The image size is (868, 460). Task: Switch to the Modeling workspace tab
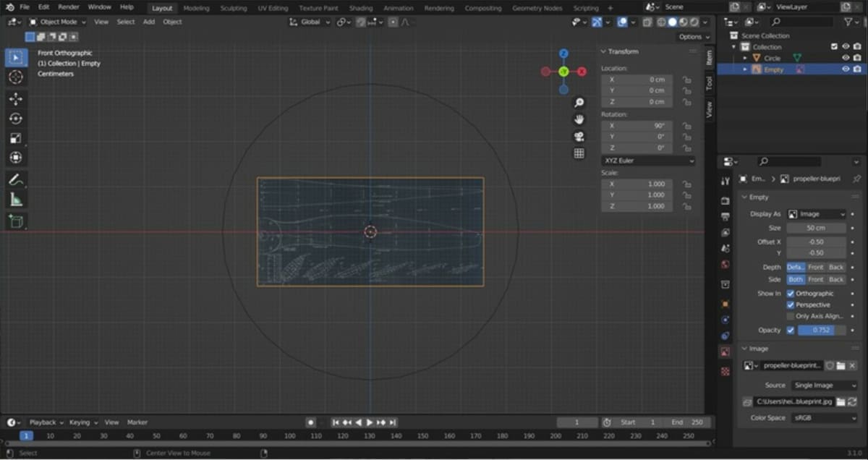pyautogui.click(x=196, y=8)
